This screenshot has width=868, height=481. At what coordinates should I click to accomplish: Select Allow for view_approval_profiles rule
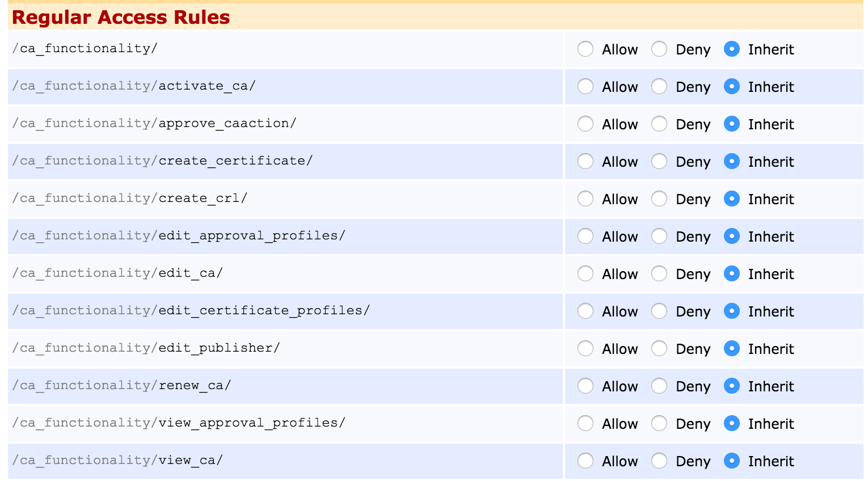click(x=585, y=424)
